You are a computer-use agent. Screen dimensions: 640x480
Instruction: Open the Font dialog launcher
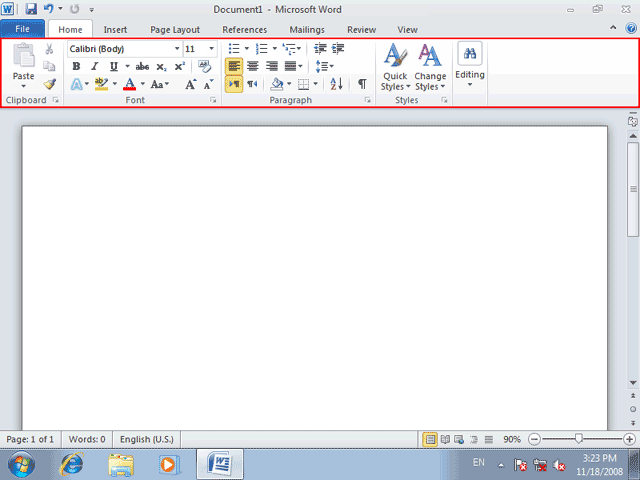click(213, 100)
